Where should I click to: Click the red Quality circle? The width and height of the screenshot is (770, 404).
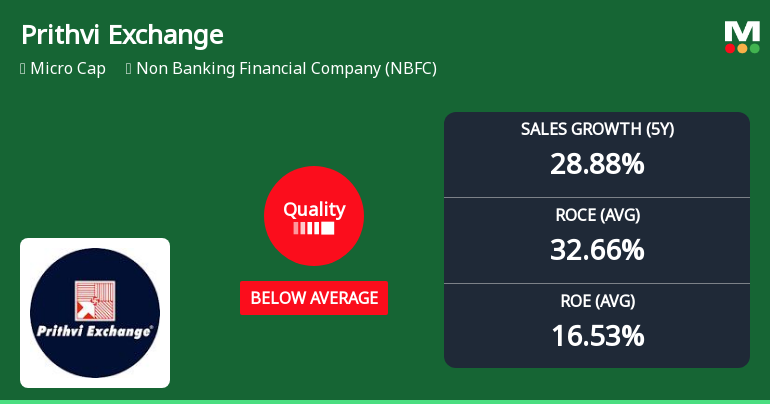(313, 215)
